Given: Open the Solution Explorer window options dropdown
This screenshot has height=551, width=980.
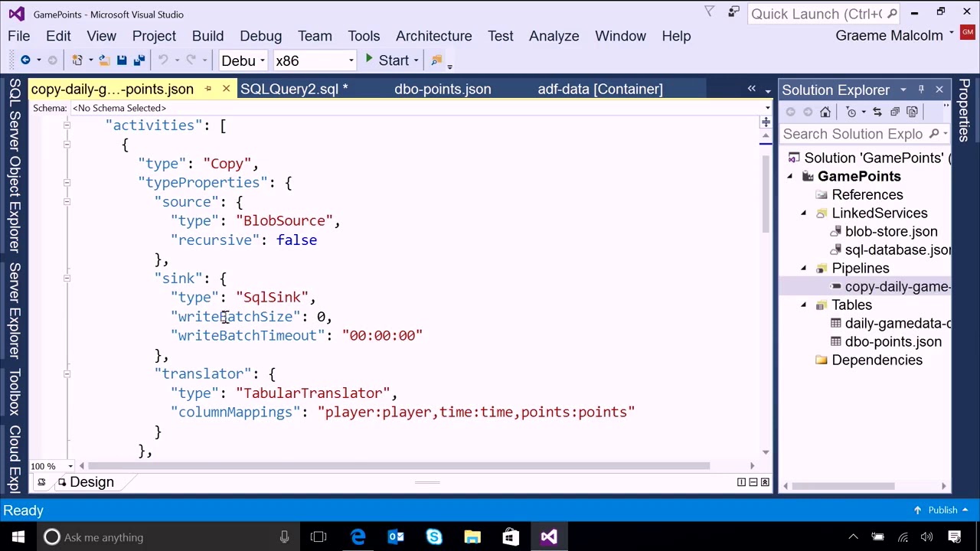Looking at the screenshot, I should pos(903,90).
